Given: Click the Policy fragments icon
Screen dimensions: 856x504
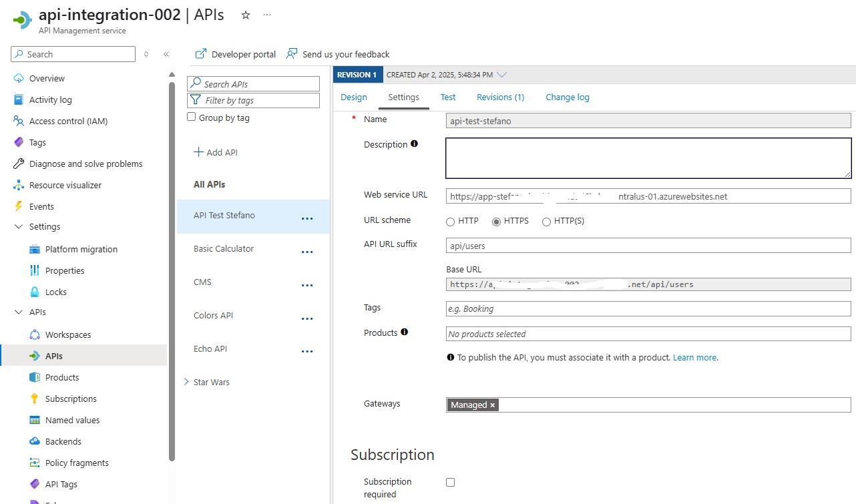Looking at the screenshot, I should pyautogui.click(x=35, y=463).
